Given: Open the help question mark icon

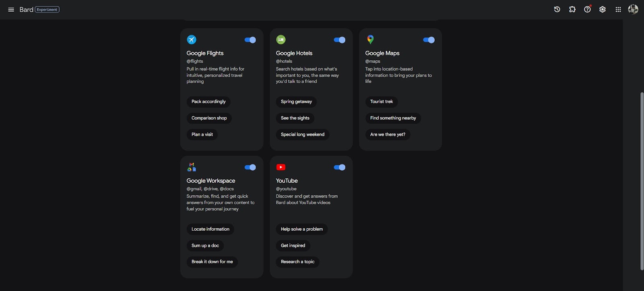Looking at the screenshot, I should [588, 9].
